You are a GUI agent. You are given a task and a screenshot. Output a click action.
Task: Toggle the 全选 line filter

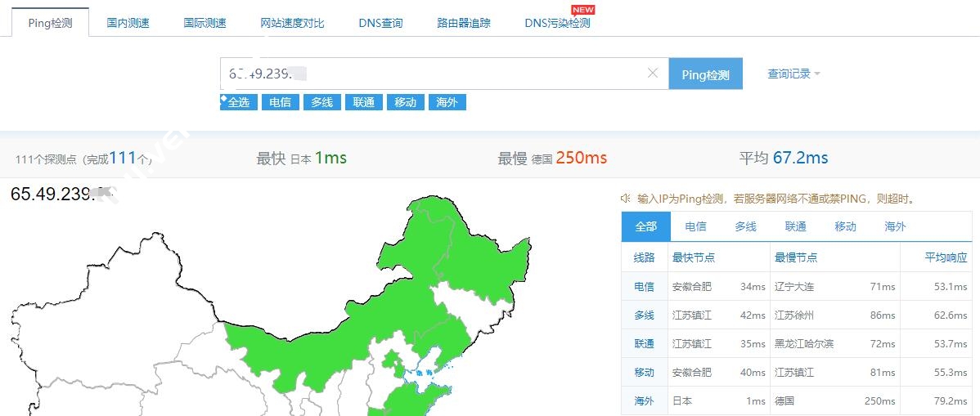coord(238,102)
